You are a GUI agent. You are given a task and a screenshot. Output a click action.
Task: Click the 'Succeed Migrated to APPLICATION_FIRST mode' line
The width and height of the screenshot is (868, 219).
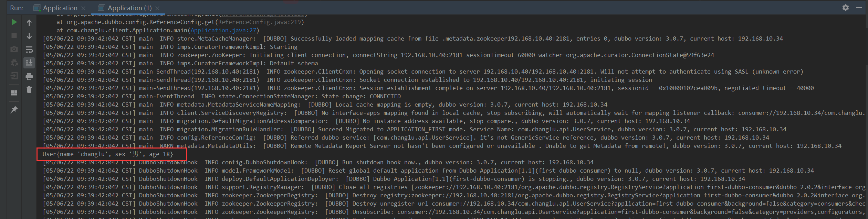coord(415,129)
